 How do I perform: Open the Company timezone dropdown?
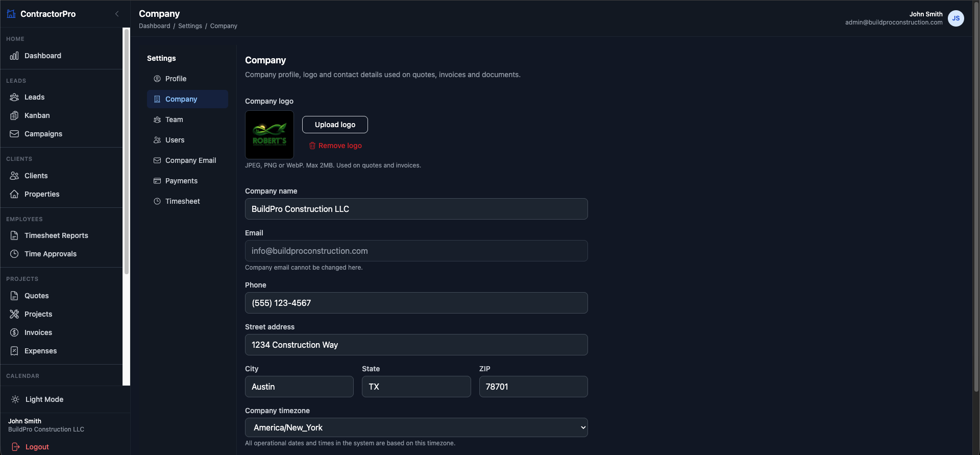pos(416,427)
